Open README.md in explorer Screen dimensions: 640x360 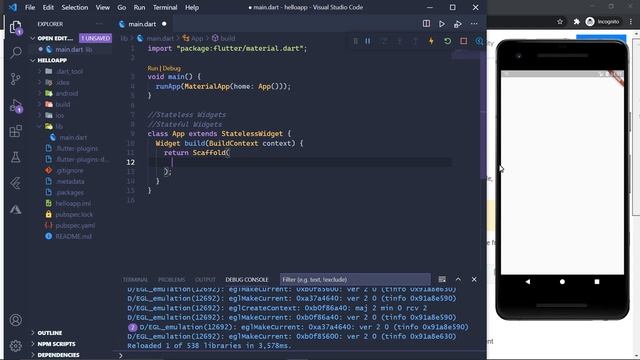pos(73,236)
